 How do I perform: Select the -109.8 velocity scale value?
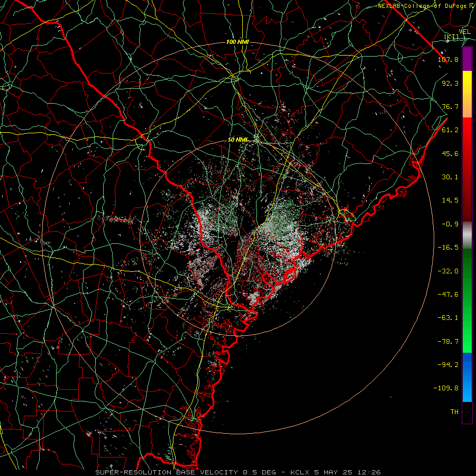[446, 388]
